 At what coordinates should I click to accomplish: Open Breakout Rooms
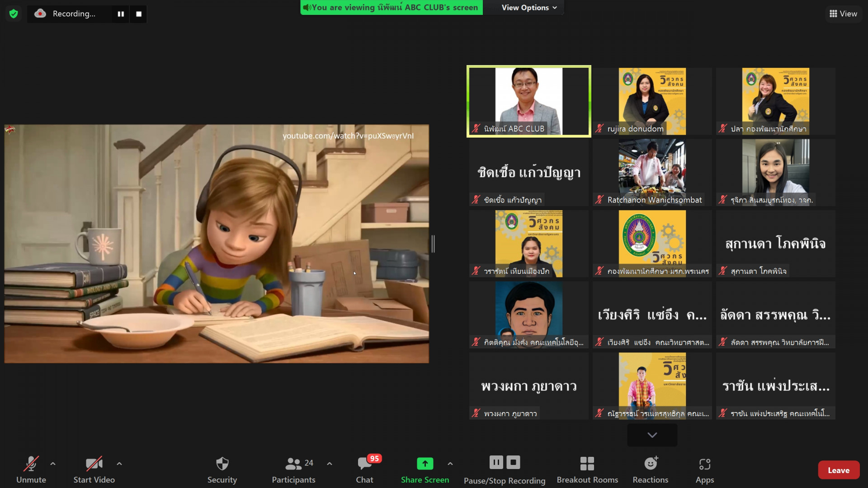[x=587, y=470]
